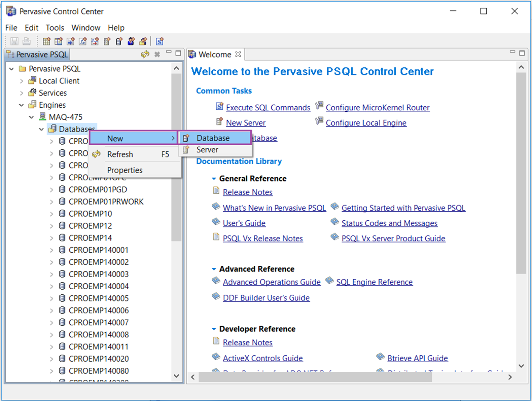Click the New View toolbar icon
The width and height of the screenshot is (532, 401).
59,41
